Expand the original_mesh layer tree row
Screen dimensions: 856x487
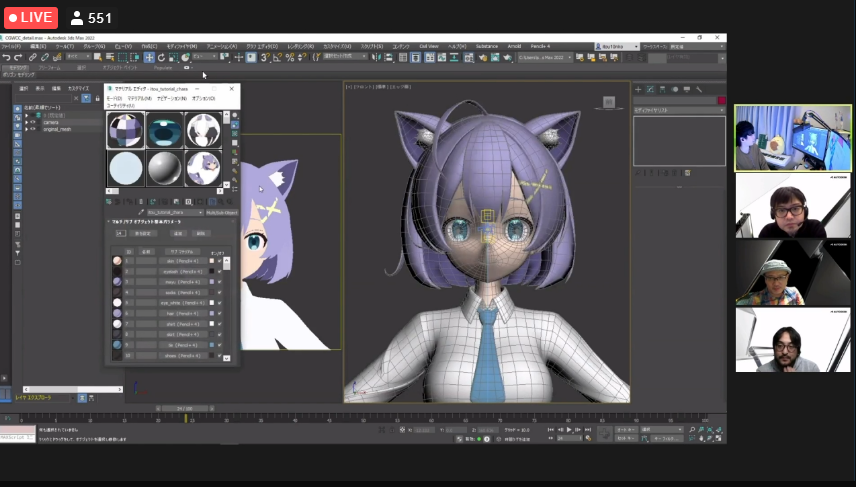(26, 129)
